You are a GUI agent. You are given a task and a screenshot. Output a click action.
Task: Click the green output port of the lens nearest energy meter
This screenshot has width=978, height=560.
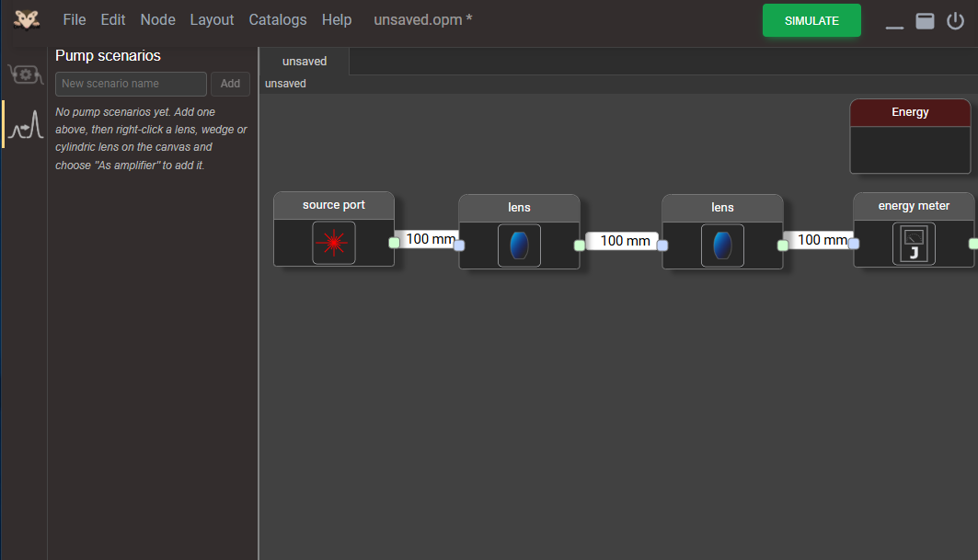[x=783, y=246]
